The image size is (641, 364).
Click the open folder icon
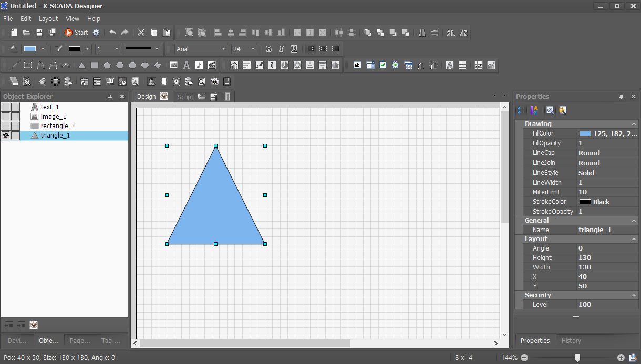coord(27,33)
